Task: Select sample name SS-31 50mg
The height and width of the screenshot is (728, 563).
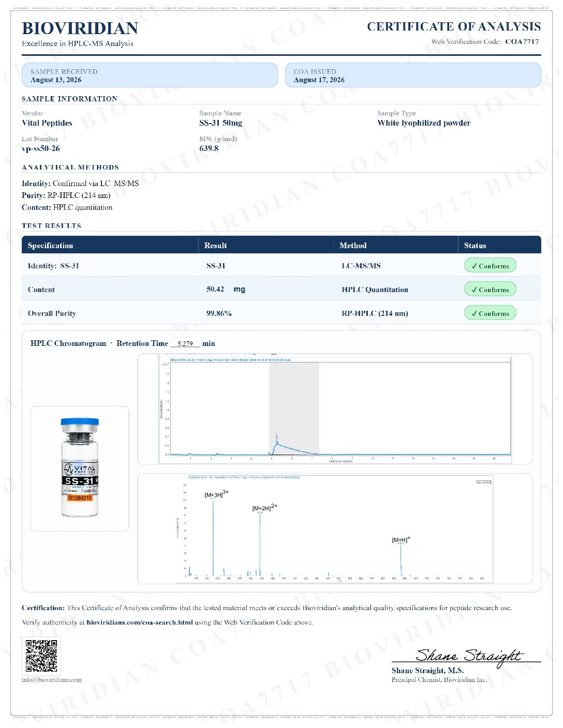Action: click(220, 123)
